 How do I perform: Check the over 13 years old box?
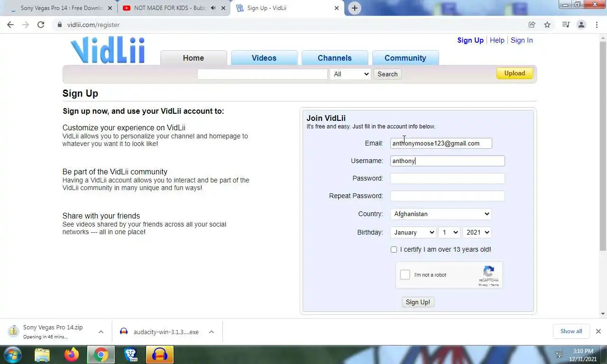pos(394,249)
